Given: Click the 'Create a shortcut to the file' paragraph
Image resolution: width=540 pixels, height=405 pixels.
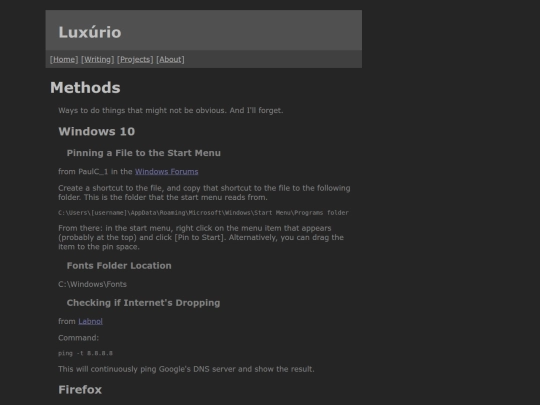Looking at the screenshot, I should click(x=204, y=193).
